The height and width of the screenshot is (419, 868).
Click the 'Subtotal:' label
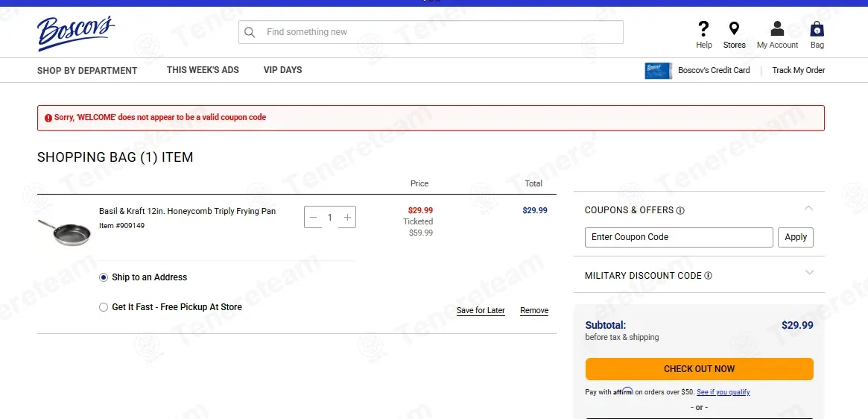pyautogui.click(x=606, y=325)
